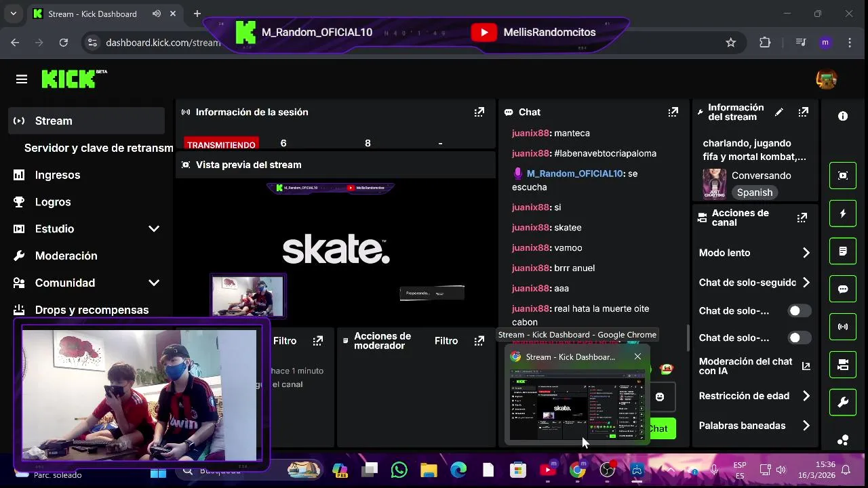The width and height of the screenshot is (868, 488).
Task: Click the microphone icon in system tray
Action: 714,470
